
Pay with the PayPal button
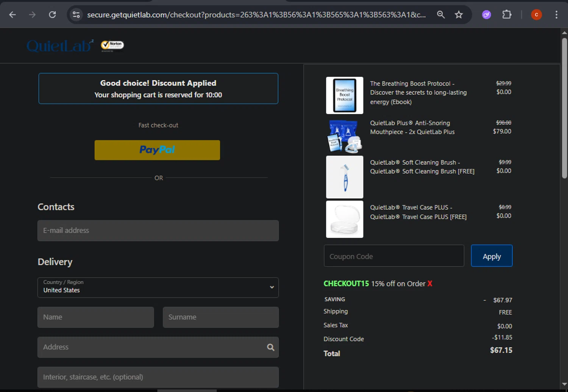tap(157, 150)
